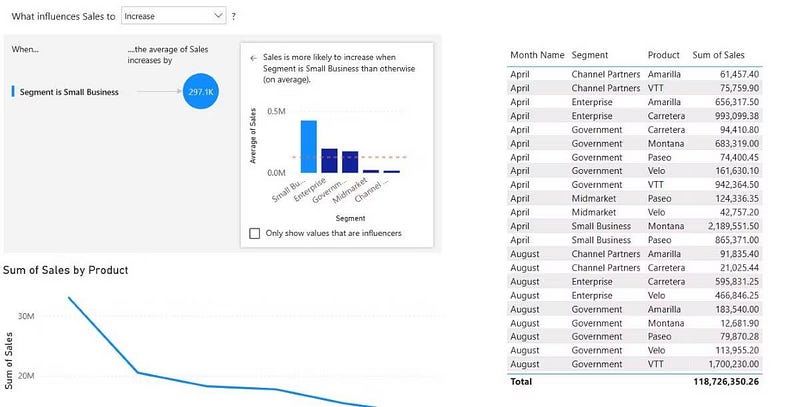Click the Sum of Sales by Product title

65,270
